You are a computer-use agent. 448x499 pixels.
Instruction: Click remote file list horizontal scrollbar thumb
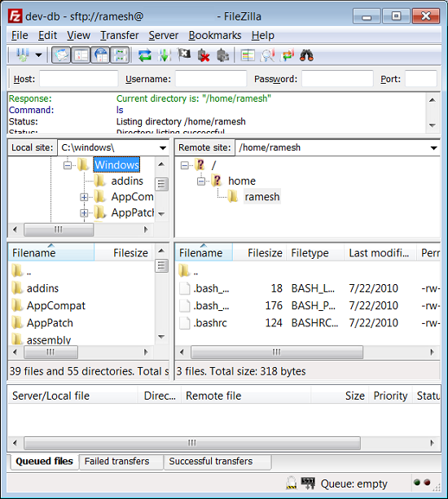coord(277,352)
